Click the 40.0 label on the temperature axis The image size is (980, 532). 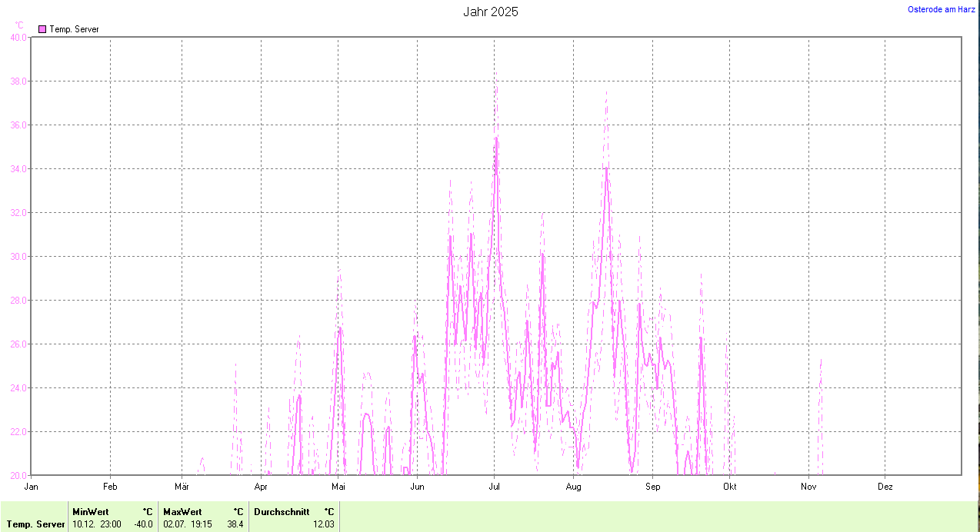(18, 37)
